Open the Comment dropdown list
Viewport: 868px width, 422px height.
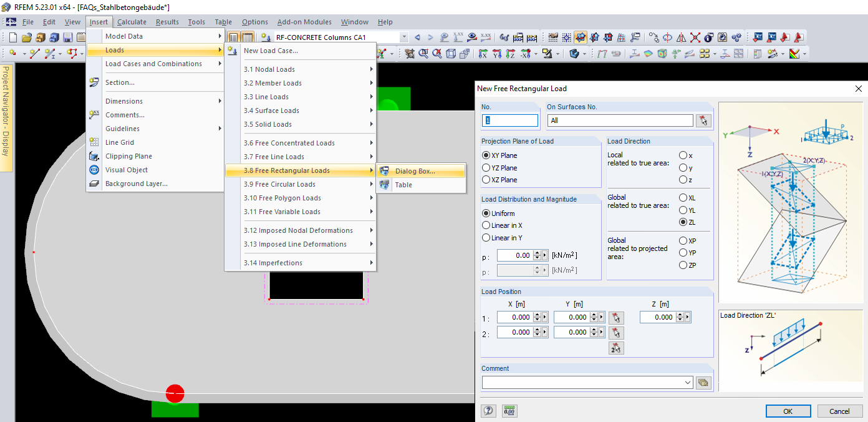688,383
